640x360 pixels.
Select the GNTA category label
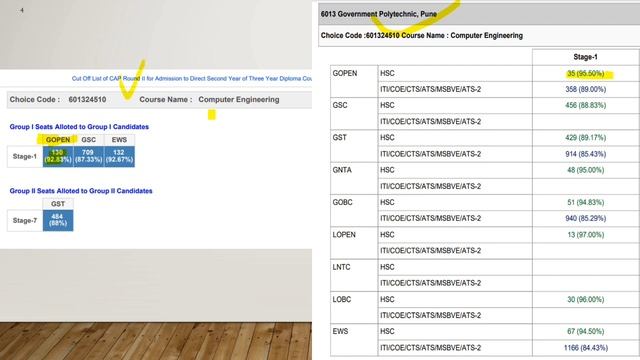tap(342, 170)
